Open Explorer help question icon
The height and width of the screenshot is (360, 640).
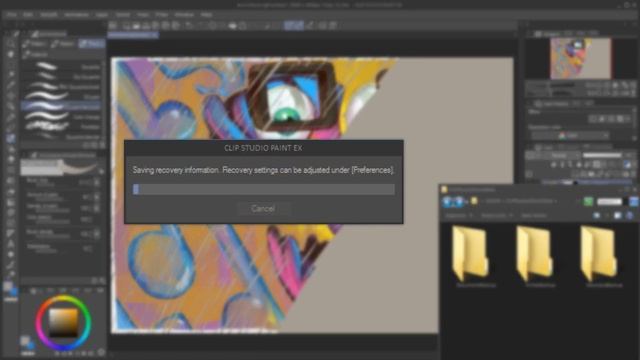click(x=630, y=215)
